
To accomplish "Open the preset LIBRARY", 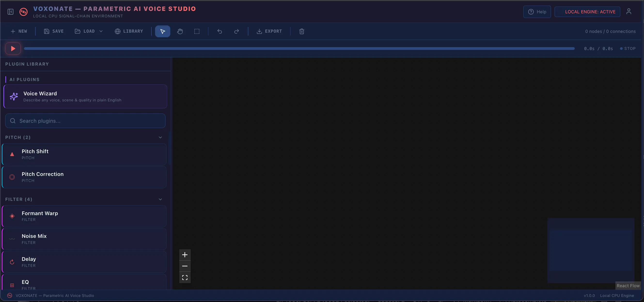I will pyautogui.click(x=129, y=31).
